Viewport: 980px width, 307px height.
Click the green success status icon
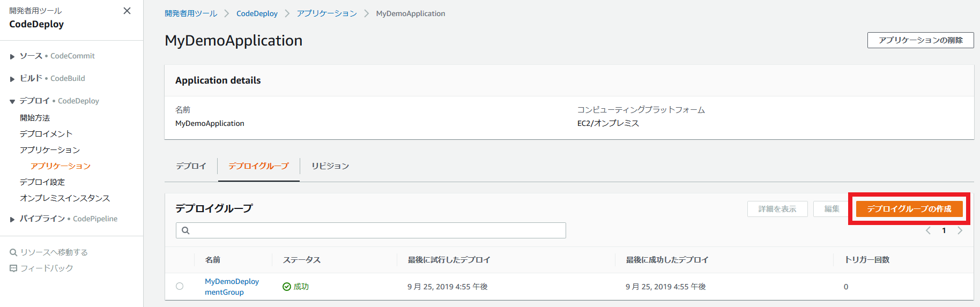coord(287,287)
